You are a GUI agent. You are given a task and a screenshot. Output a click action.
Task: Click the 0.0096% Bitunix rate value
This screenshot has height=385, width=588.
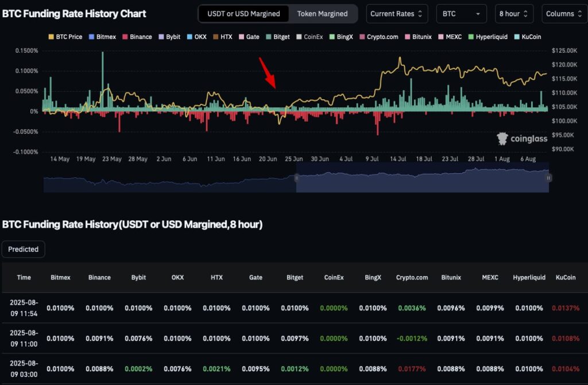tap(451, 308)
